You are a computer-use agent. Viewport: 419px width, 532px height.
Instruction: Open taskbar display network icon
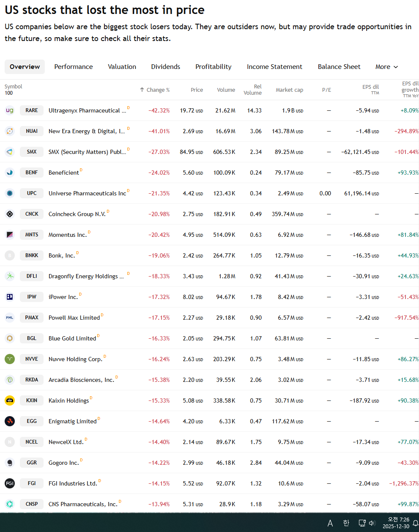click(x=362, y=523)
